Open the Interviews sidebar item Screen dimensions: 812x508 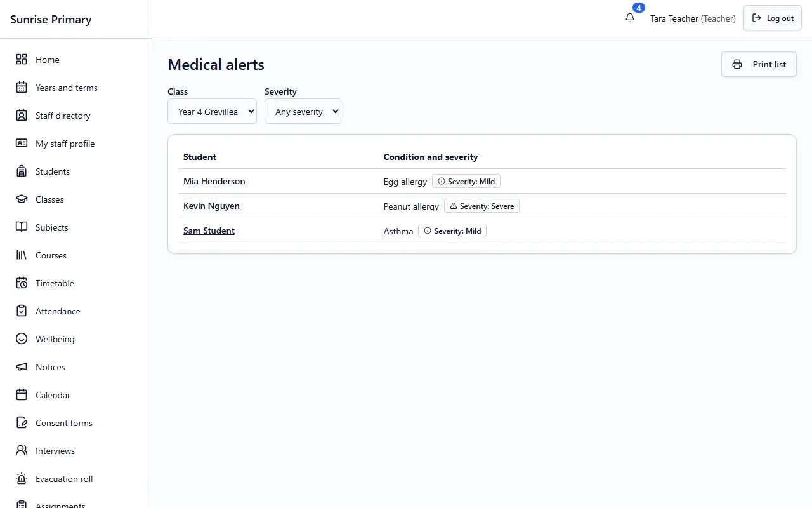[76, 451]
